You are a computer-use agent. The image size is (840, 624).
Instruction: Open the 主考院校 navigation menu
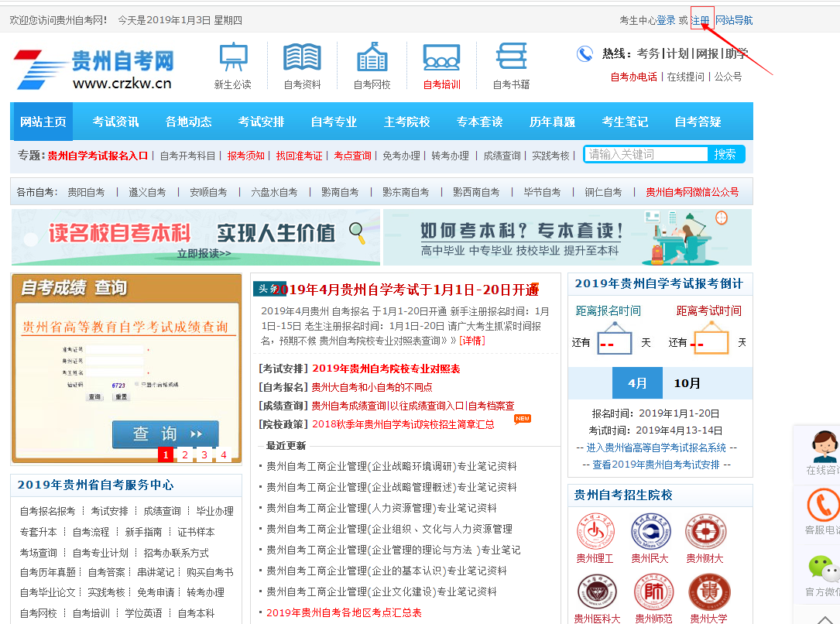coord(406,121)
